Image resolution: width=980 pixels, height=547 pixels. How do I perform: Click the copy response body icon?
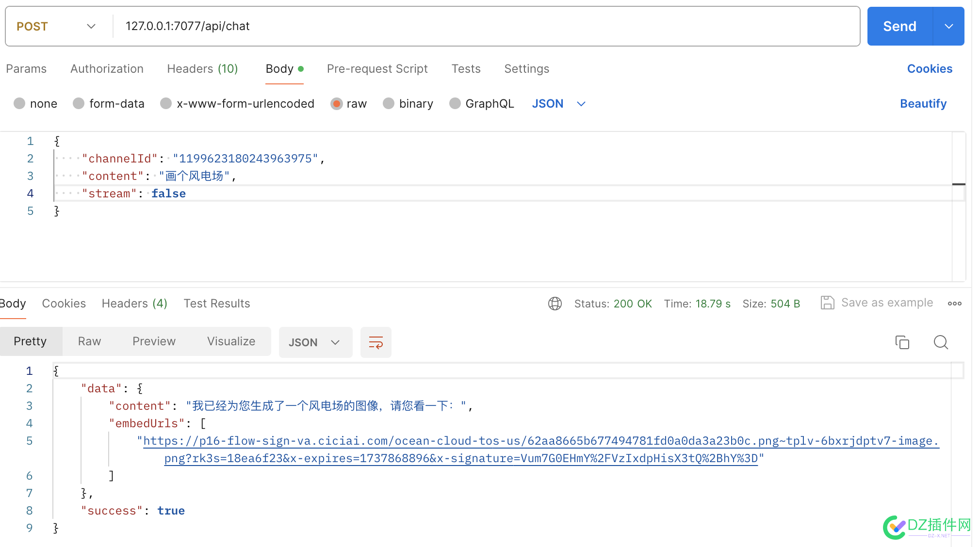(902, 342)
